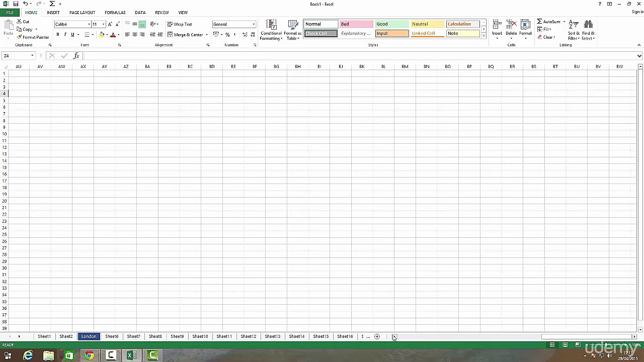Screen dimensions: 644x362
Task: Apply the Top Align icon
Action: [127, 24]
